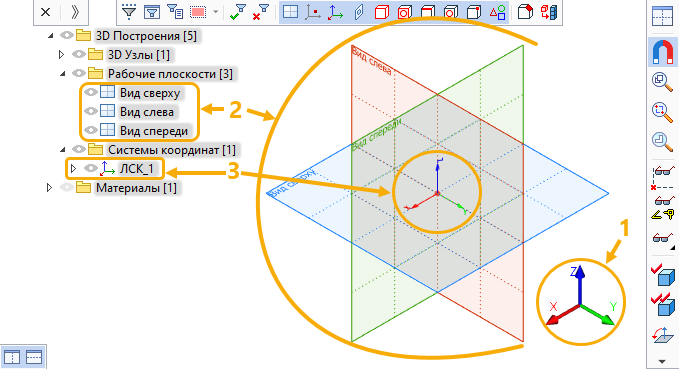This screenshot has width=679, height=369.
Task: Click the red 3D body filter icon
Action: coord(381,12)
